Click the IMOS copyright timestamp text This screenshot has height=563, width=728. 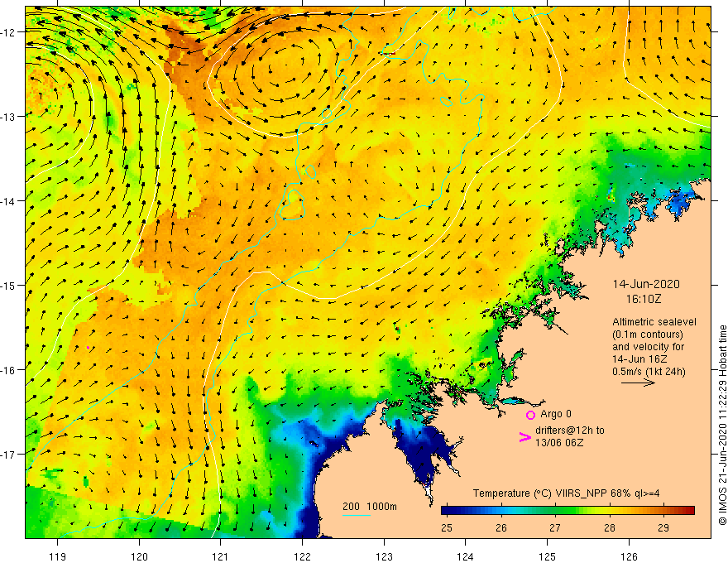pyautogui.click(x=722, y=425)
